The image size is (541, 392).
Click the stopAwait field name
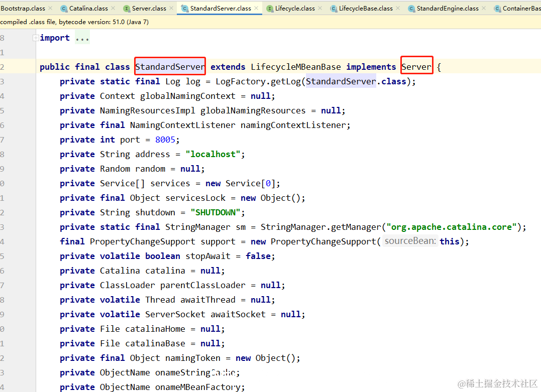207,256
